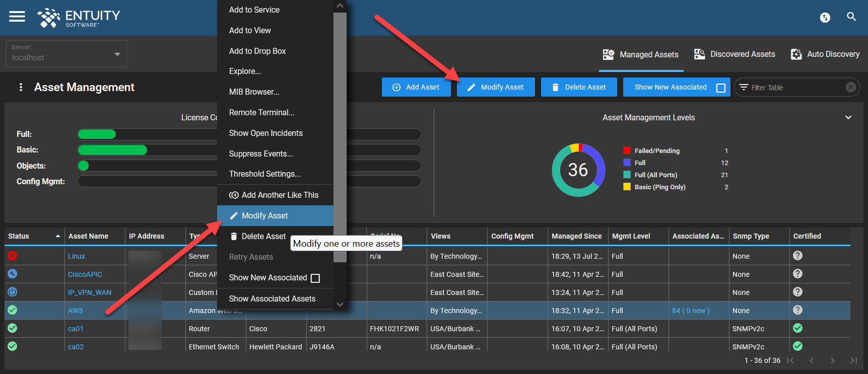Viewport: 868px width, 374px height.
Task: Select Modify Asset from the context menu
Action: point(265,215)
